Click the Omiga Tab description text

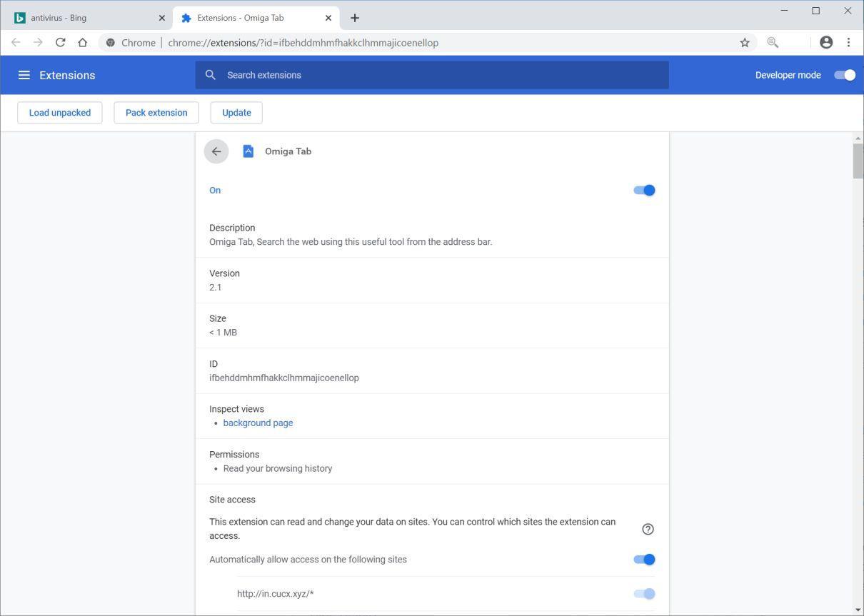[351, 242]
